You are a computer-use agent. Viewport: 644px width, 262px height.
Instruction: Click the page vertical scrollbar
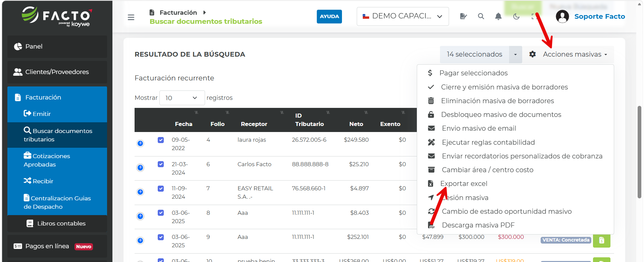tap(639, 152)
